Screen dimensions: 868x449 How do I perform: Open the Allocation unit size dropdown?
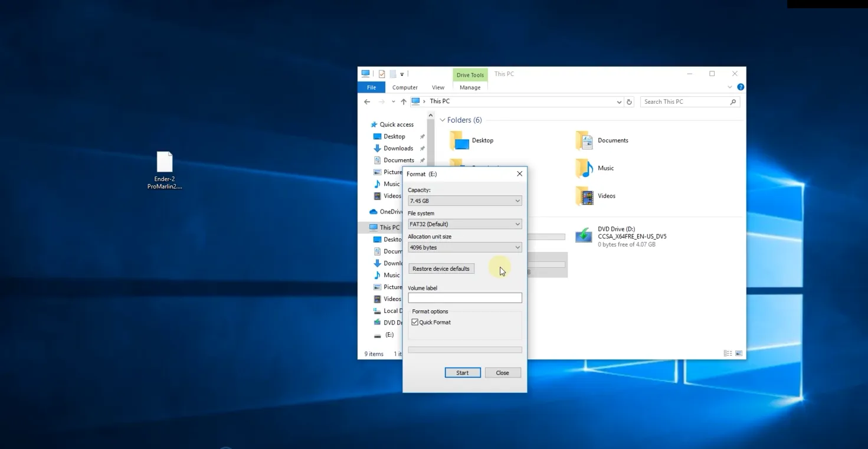pyautogui.click(x=464, y=248)
